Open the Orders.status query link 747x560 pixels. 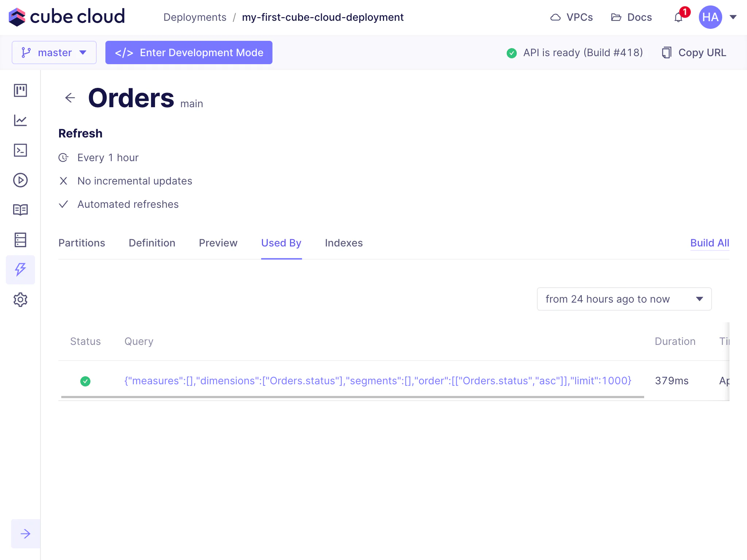click(378, 381)
